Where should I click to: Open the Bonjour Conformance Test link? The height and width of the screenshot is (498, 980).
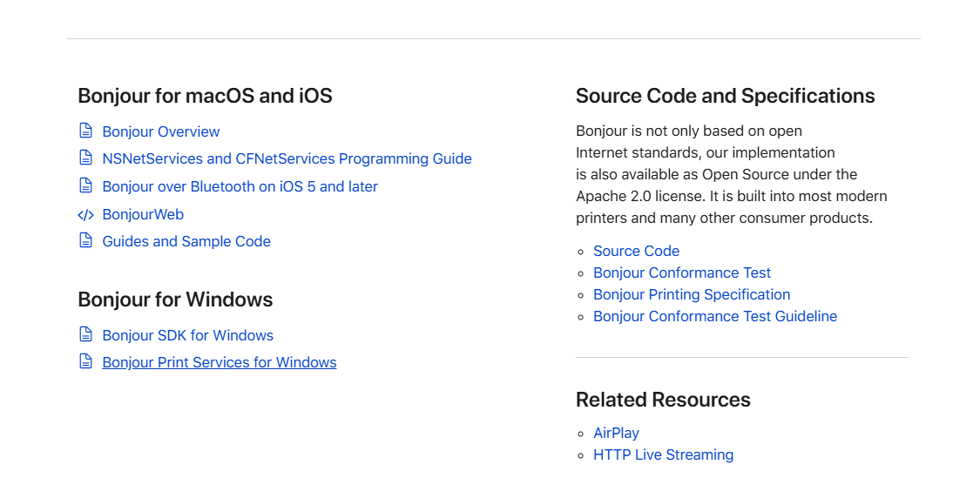[x=682, y=273]
